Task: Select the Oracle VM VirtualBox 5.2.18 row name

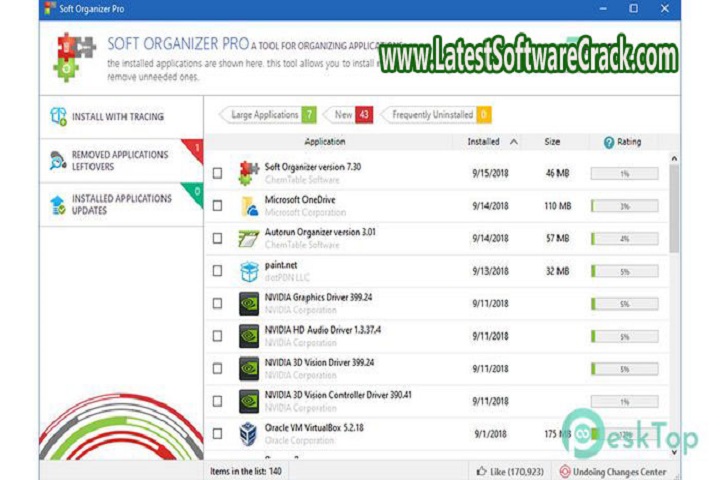Action: tap(314, 428)
